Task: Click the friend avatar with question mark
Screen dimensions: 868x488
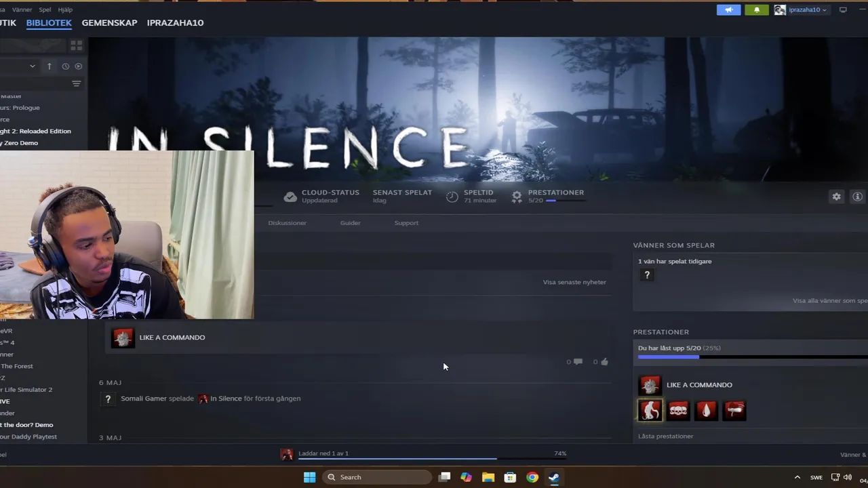Action: 647,274
